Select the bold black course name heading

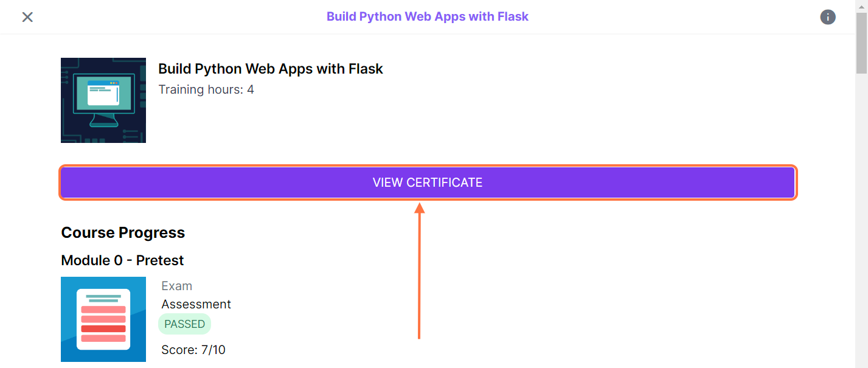coord(271,69)
